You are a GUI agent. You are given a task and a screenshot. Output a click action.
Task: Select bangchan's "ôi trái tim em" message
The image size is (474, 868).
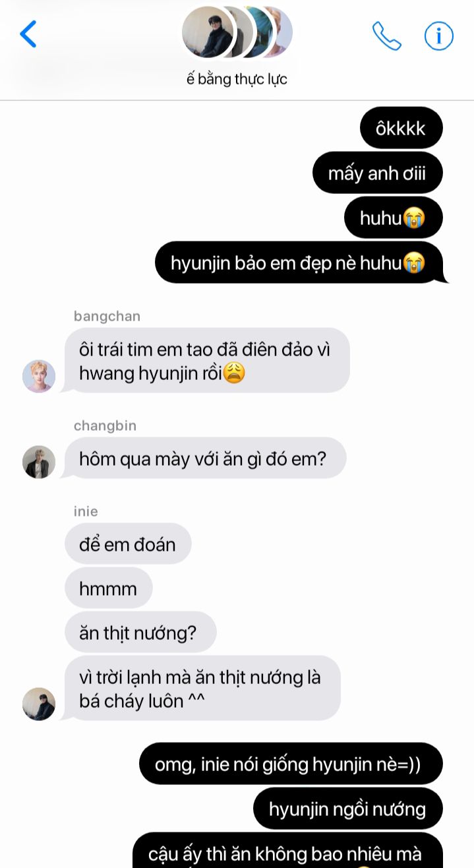[207, 360]
